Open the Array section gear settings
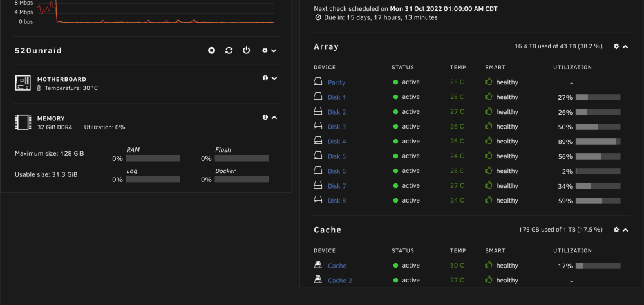Viewport: 644px width, 305px height. point(616,46)
